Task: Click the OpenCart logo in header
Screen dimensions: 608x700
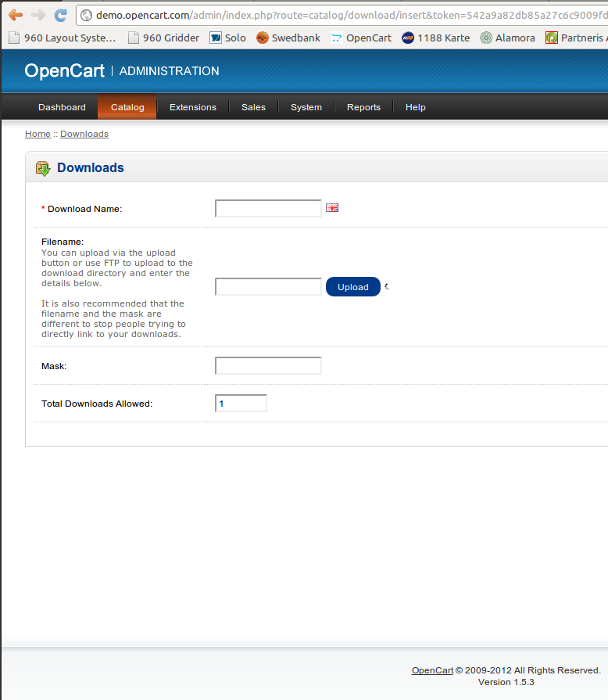Action: (x=64, y=71)
